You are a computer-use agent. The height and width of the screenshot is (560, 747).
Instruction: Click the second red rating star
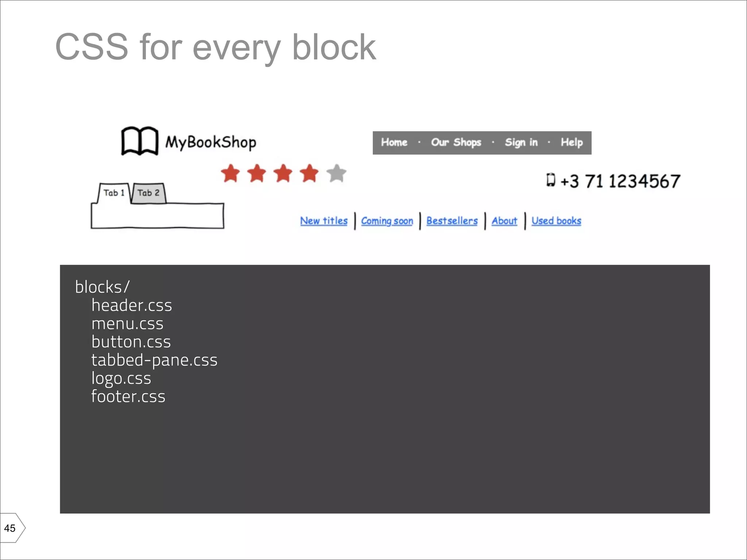(x=257, y=173)
